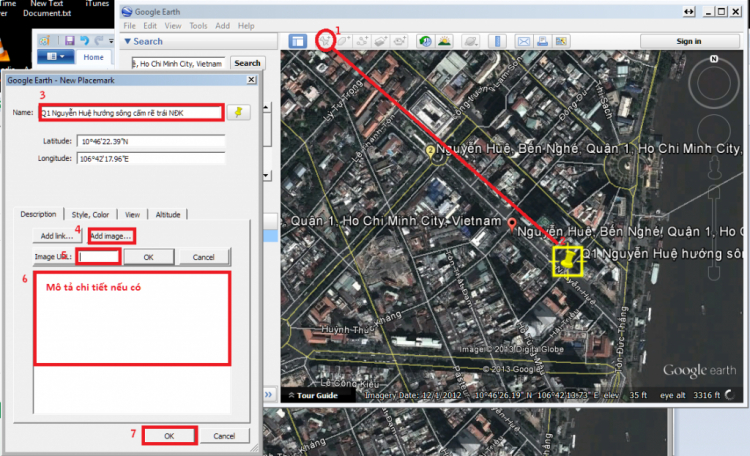Viewport: 750px width, 456px height.
Task: Click the Sign in button
Action: (689, 41)
